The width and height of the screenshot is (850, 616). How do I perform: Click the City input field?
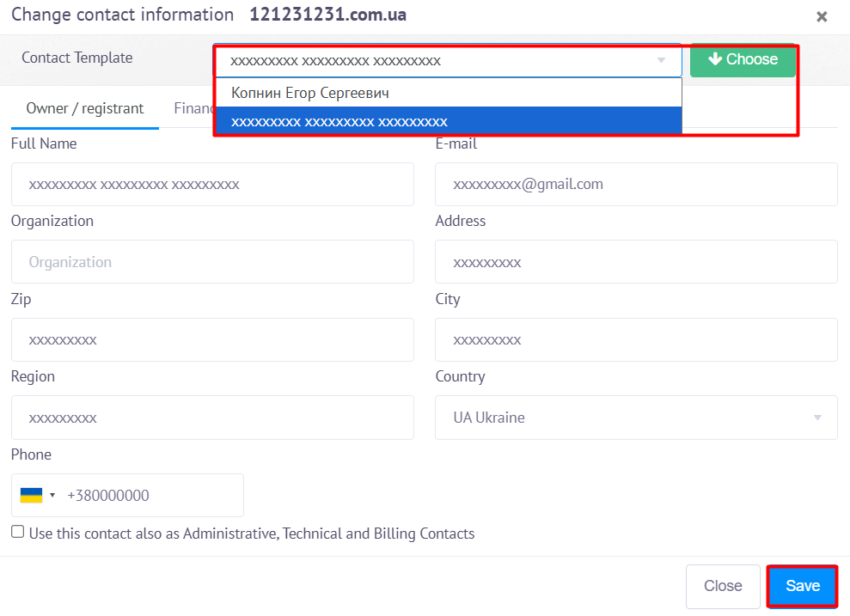(635, 340)
